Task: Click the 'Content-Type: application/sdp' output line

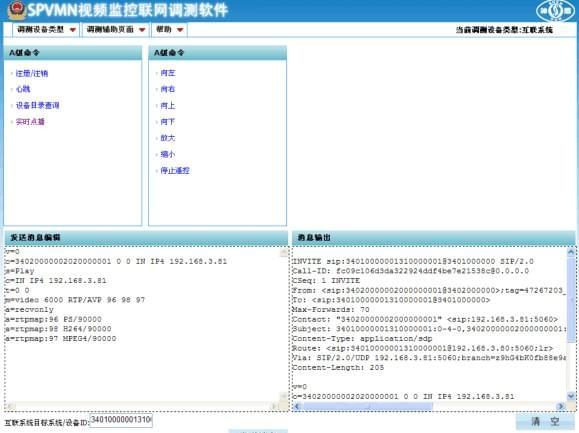Action: 362,339
